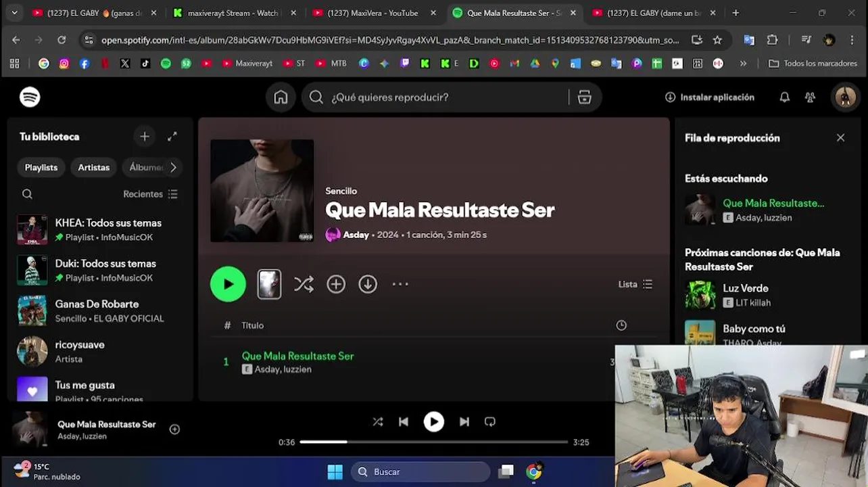The height and width of the screenshot is (487, 868).
Task: Click the album cover art image
Action: [262, 191]
